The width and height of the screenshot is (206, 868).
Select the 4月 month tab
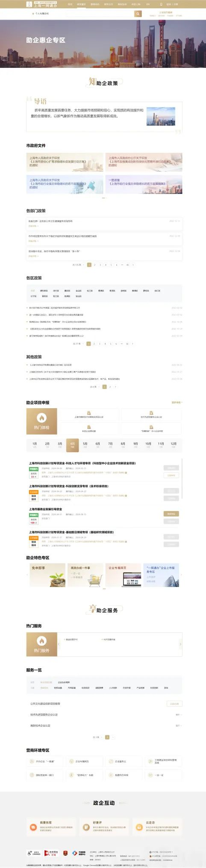click(x=73, y=445)
